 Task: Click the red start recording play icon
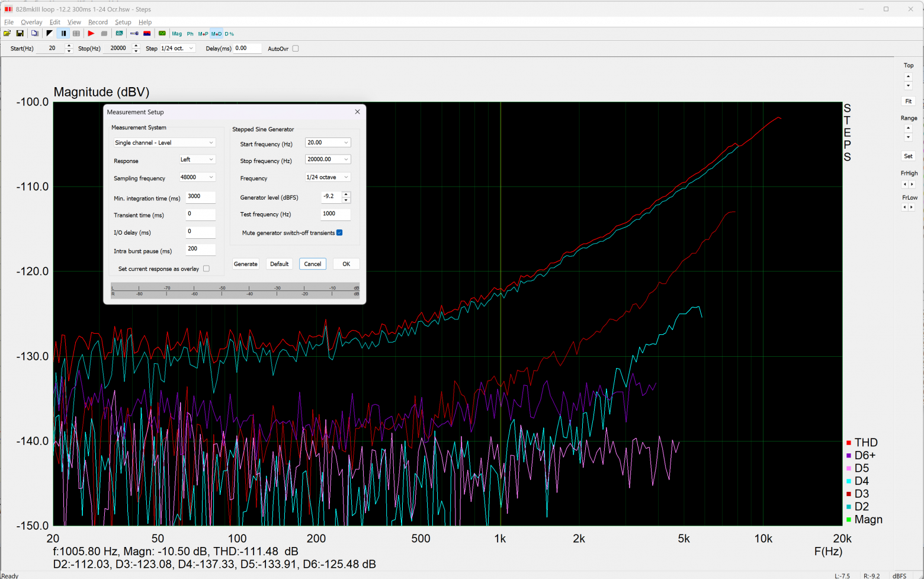click(x=91, y=34)
